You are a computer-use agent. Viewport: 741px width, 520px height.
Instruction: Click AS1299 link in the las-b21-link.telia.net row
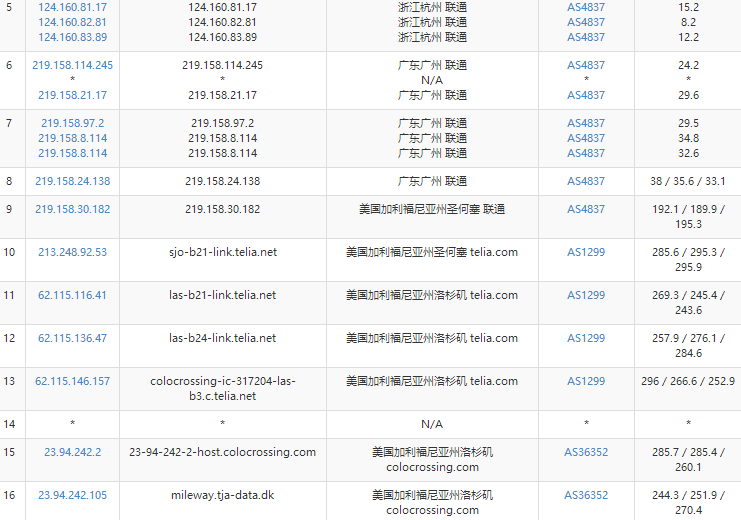586,295
